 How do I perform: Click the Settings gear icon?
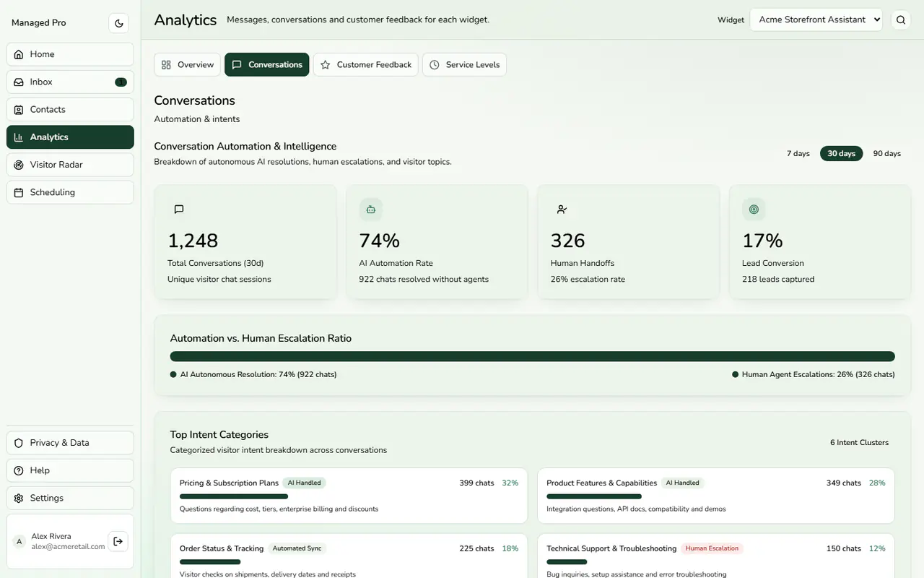click(x=19, y=498)
